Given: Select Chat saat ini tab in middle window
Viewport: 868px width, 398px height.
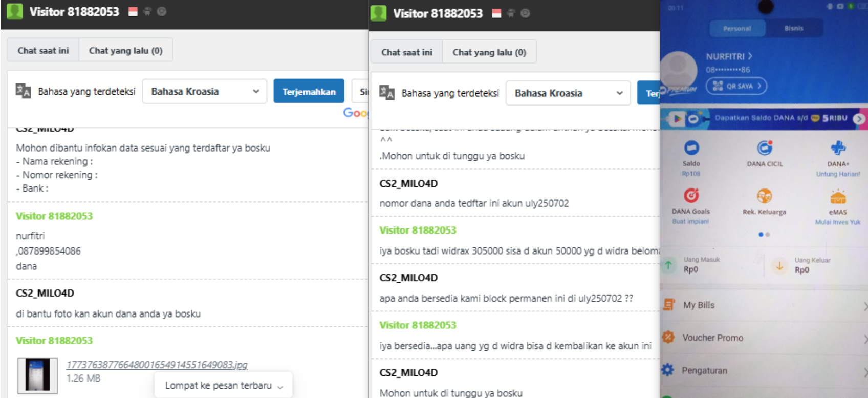Looking at the screenshot, I should [x=406, y=52].
